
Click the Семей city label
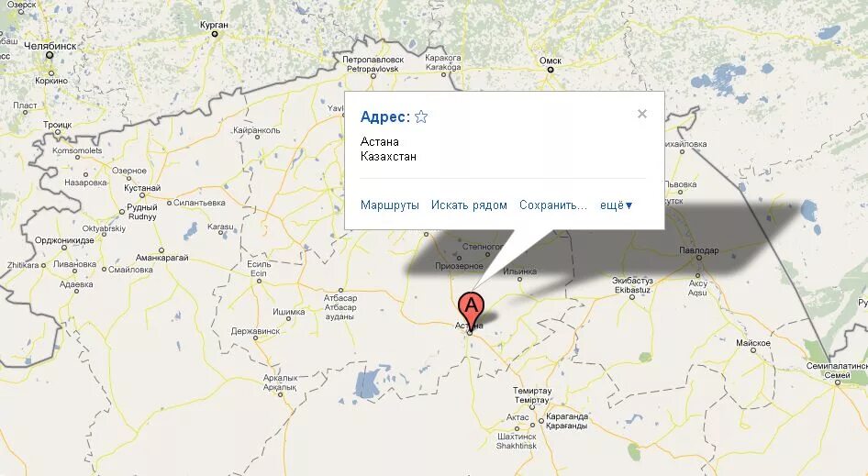tap(837, 375)
